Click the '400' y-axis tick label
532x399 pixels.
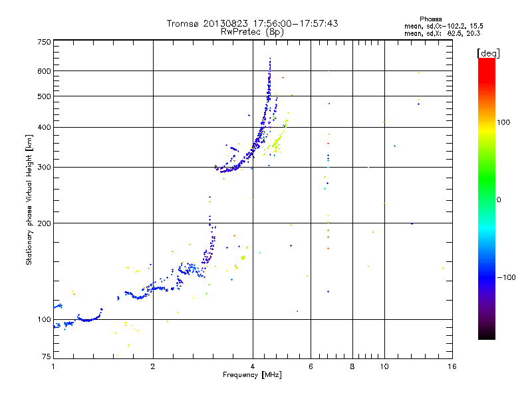[x=44, y=128]
